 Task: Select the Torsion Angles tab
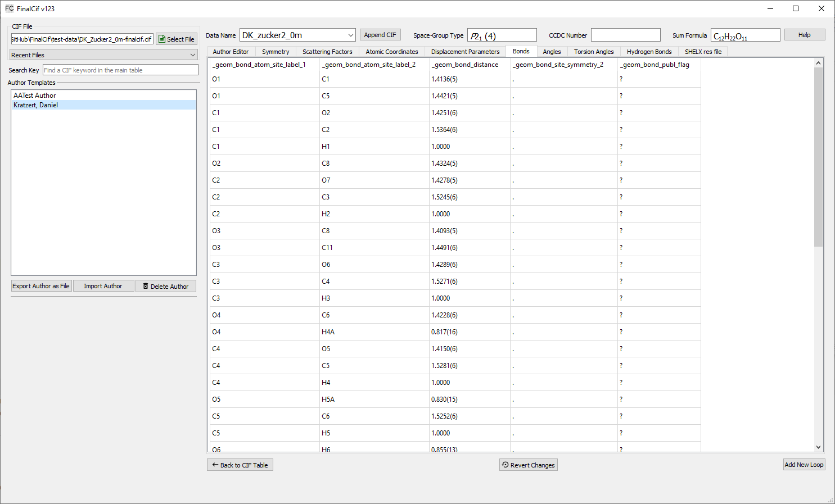(x=594, y=52)
